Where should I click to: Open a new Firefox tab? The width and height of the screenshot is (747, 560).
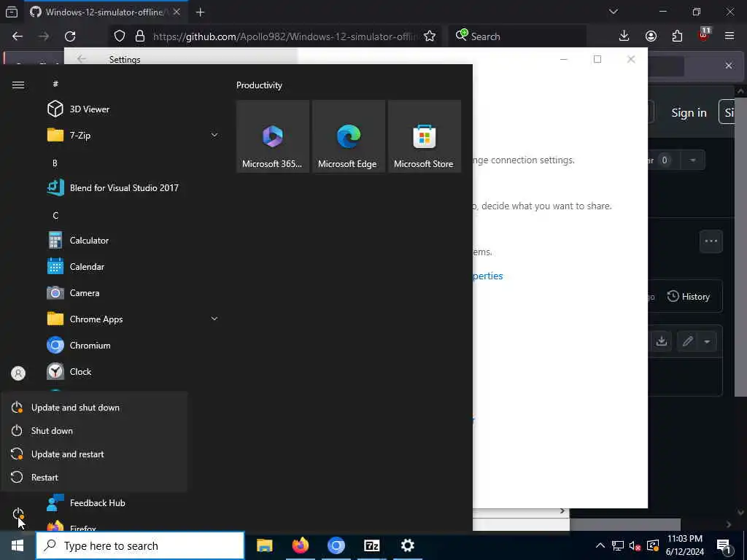[x=200, y=12]
